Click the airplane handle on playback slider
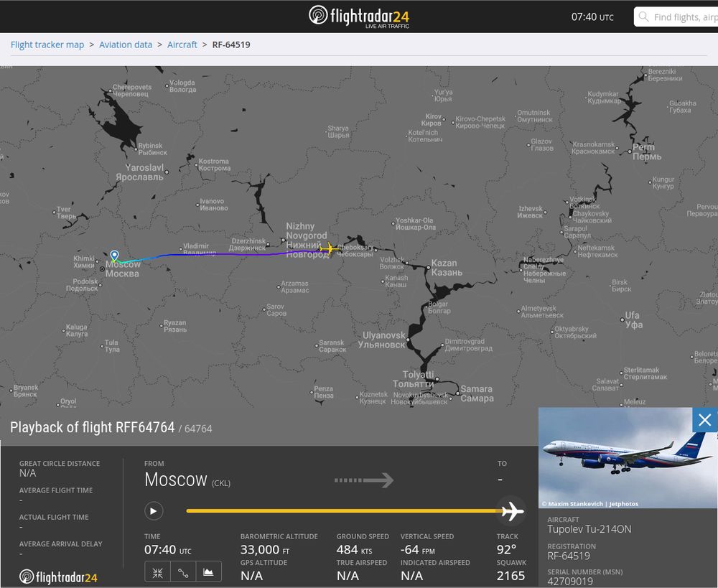 (511, 510)
